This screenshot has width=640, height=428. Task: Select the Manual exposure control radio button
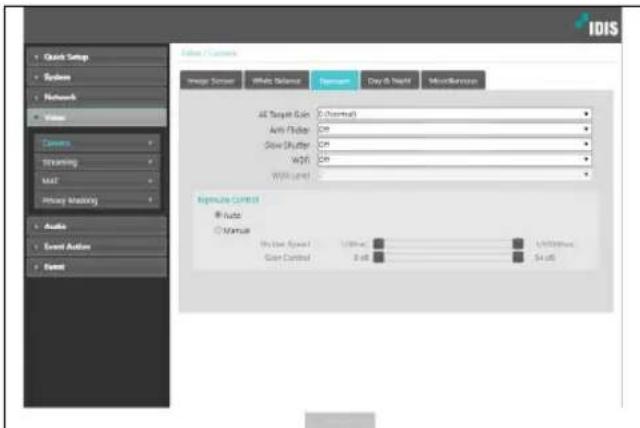[218, 230]
